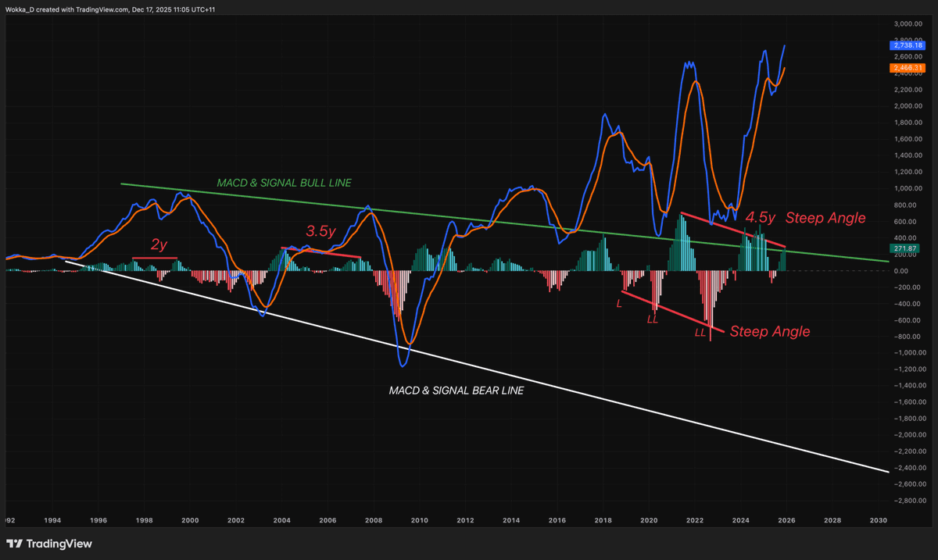Click the 1,000.00 price axis label

point(908,188)
